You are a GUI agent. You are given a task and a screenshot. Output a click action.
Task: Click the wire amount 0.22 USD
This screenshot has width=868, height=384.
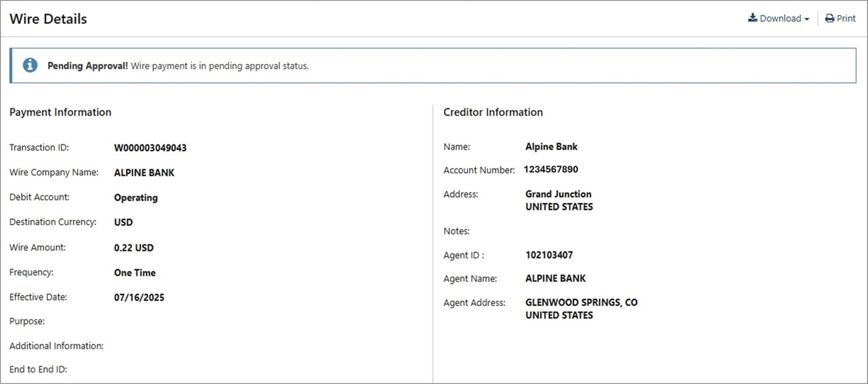[x=134, y=248]
